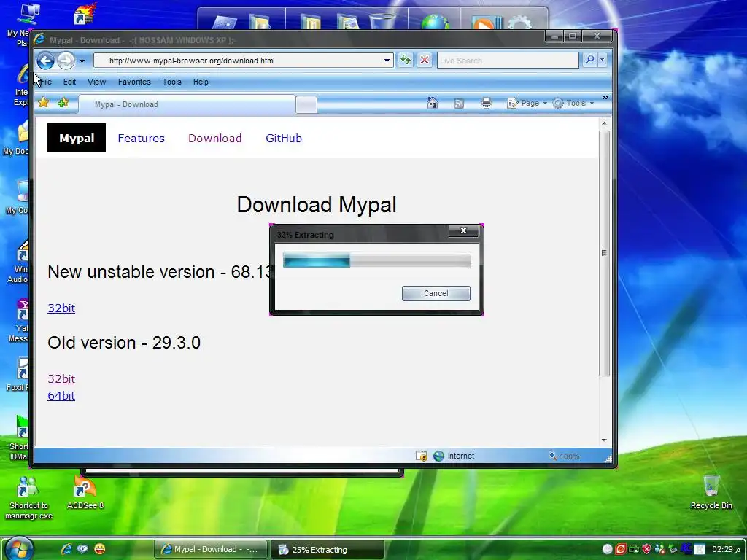Viewport: 747px width, 560px height.
Task: Open a new blank tab
Action: (306, 105)
